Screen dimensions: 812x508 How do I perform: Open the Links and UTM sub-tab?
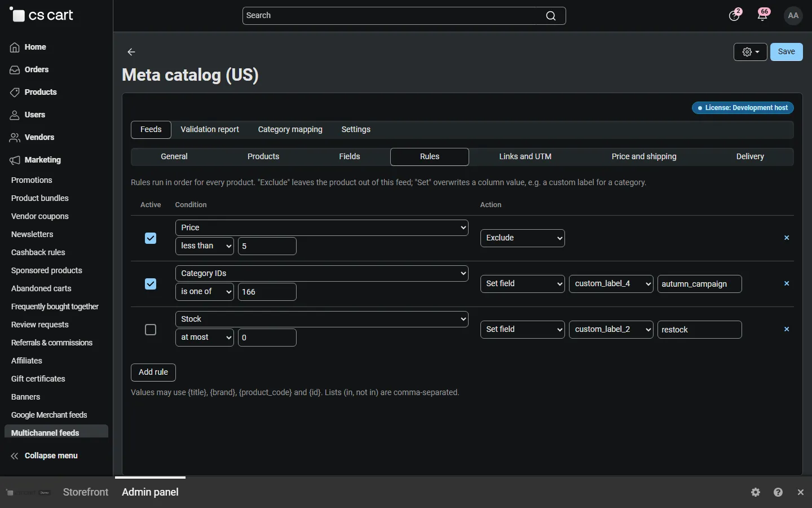(x=526, y=157)
